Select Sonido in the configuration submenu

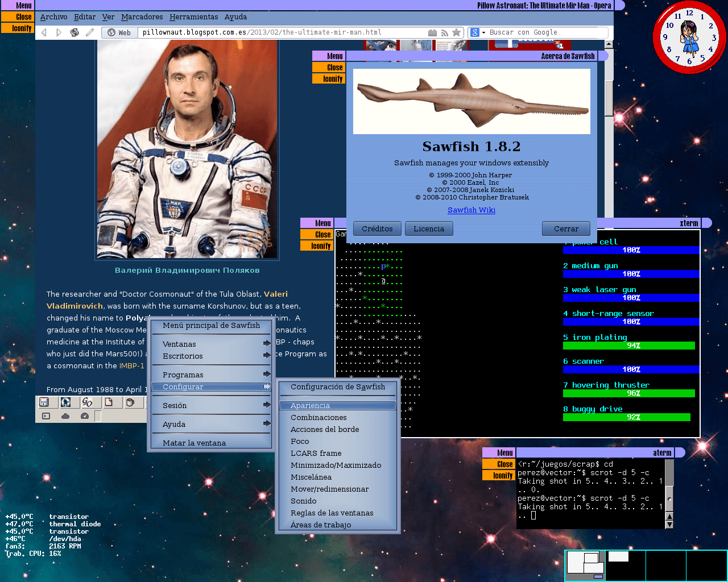point(338,501)
